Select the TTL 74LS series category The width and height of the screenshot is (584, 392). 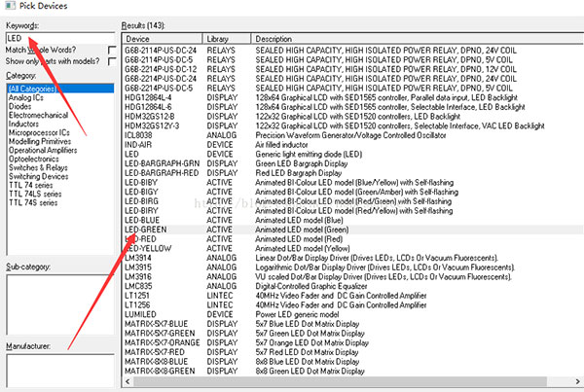coord(35,194)
